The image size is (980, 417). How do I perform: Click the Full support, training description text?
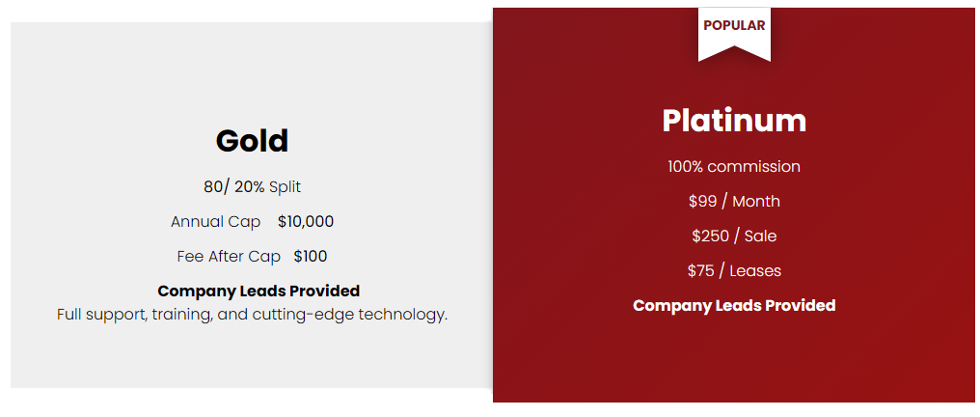click(193, 315)
